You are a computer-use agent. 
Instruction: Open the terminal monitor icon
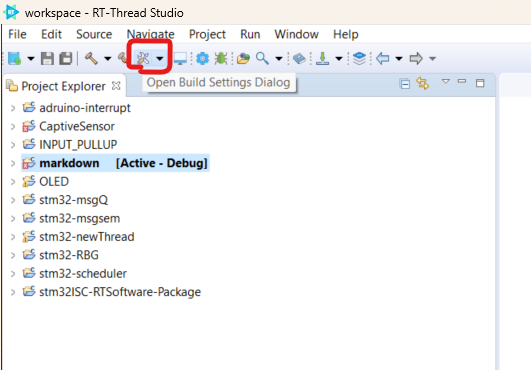(x=180, y=58)
